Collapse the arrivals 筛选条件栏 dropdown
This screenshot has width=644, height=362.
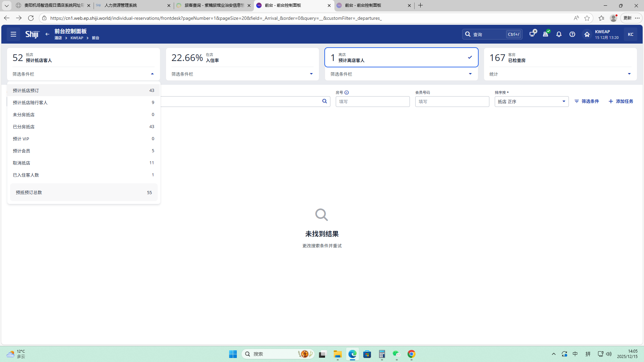coord(152,74)
